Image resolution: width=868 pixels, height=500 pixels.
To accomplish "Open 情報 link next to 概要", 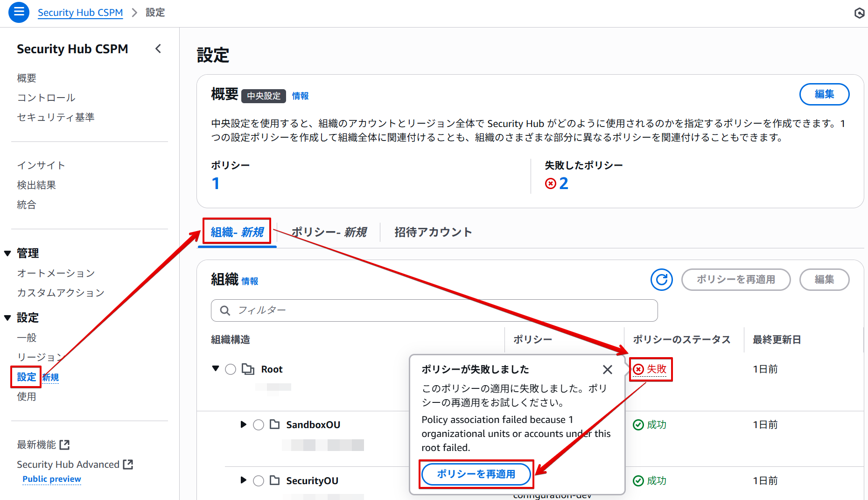I will [301, 96].
